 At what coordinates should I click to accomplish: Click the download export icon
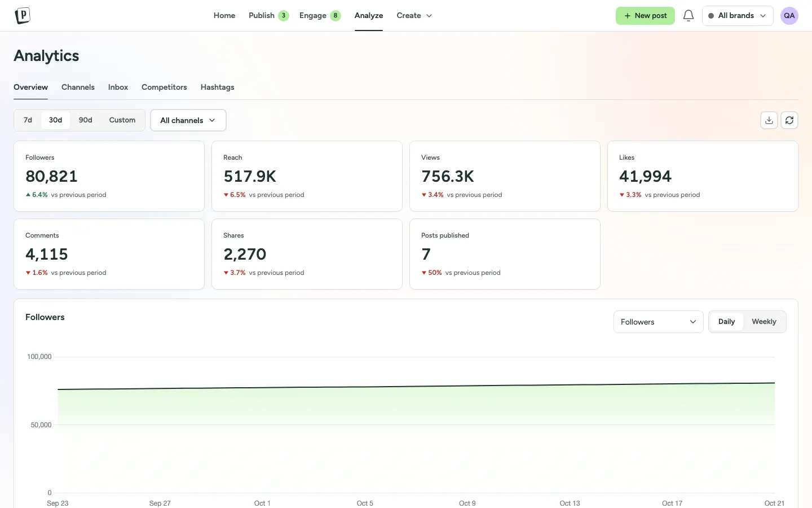coord(769,120)
